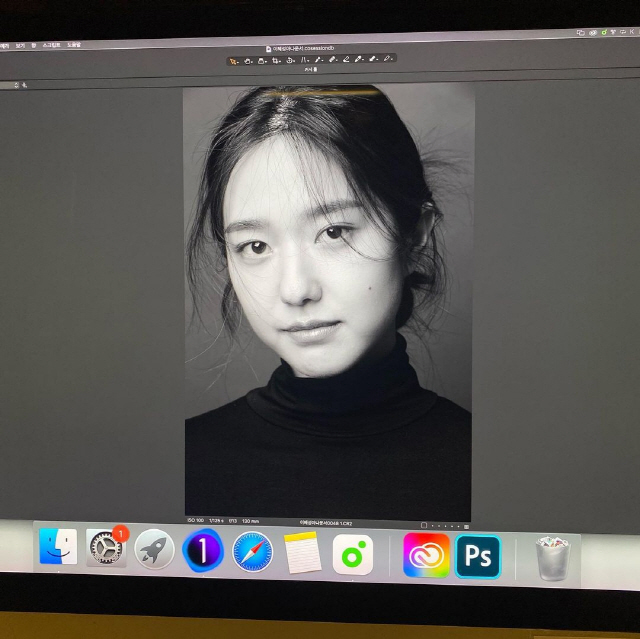This screenshot has width=640, height=639.
Task: Expand the dropdown arrow beside the pointer tool
Action: [x=239, y=61]
